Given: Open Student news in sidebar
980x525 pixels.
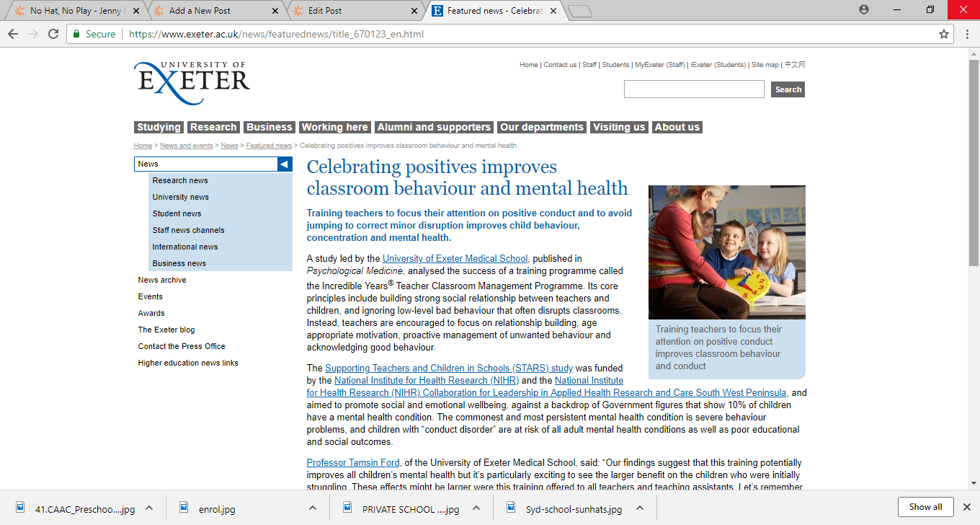Looking at the screenshot, I should click(x=177, y=213).
